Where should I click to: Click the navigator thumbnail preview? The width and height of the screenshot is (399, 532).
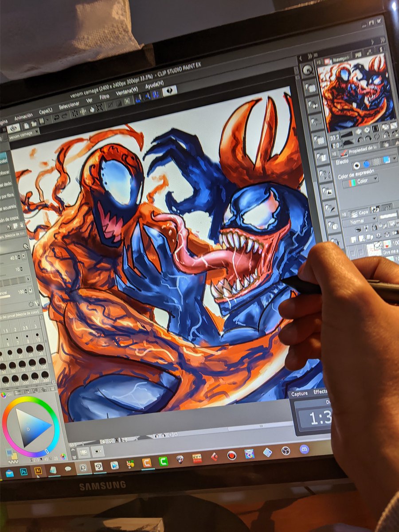point(357,92)
